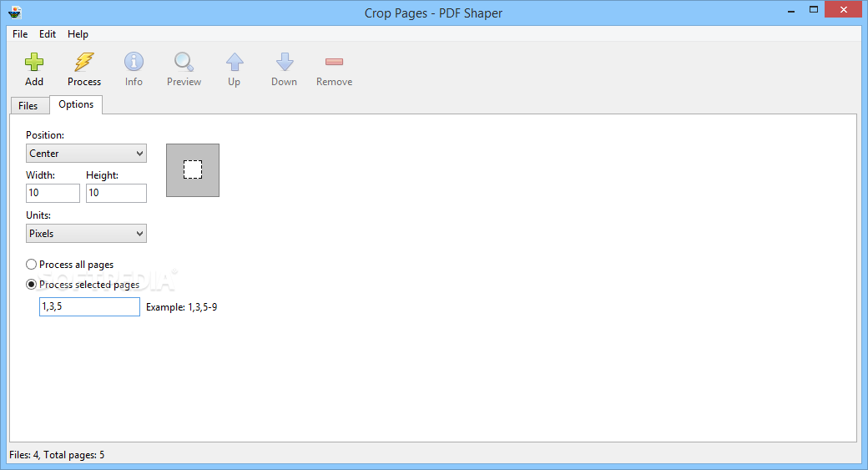This screenshot has height=470, width=868.
Task: Click the page range field containing 1,3,5
Action: [x=89, y=306]
